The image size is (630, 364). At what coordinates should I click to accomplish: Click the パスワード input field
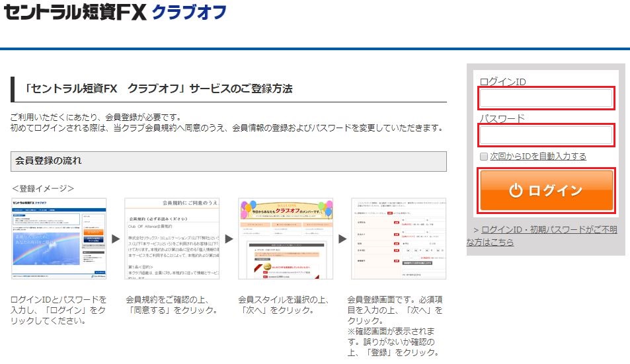[546, 135]
